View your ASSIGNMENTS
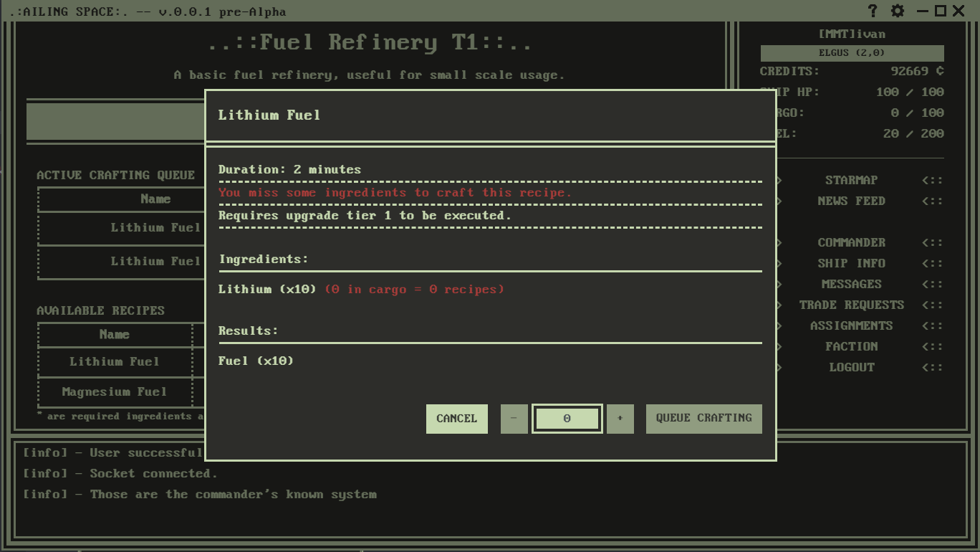Screen dimensions: 980x552 (851, 325)
